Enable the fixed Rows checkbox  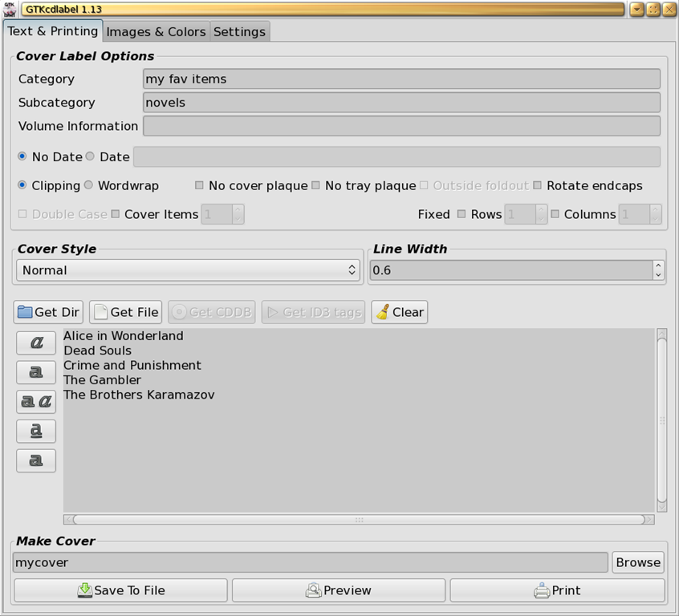pos(461,214)
